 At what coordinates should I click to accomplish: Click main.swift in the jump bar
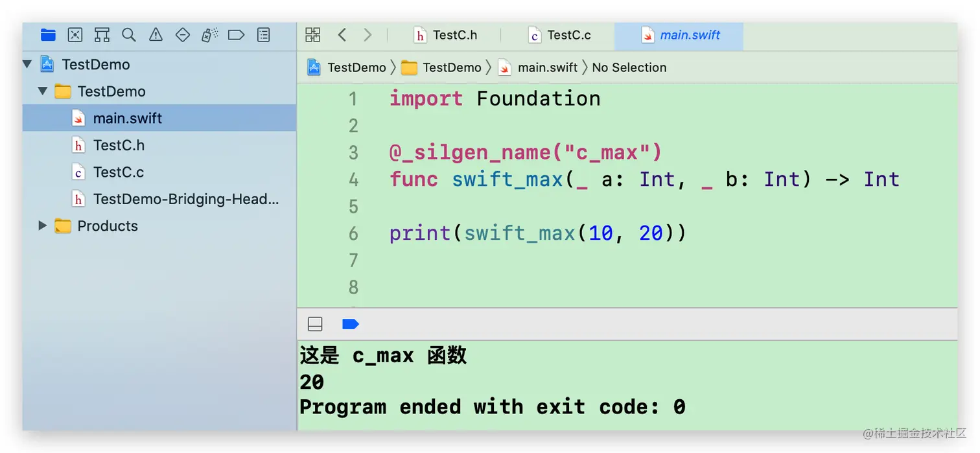(x=538, y=67)
